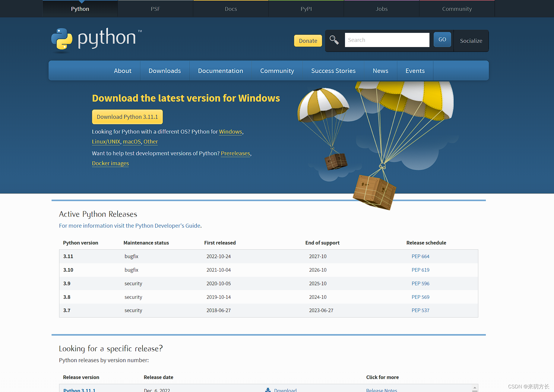Select version 3.11 table cell

pos(68,256)
